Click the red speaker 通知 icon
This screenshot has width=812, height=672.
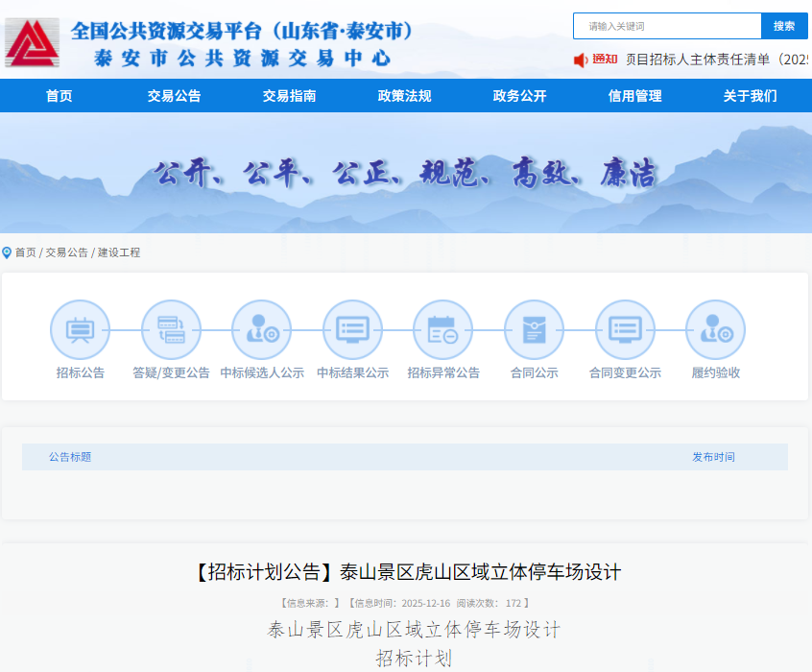tap(581, 60)
